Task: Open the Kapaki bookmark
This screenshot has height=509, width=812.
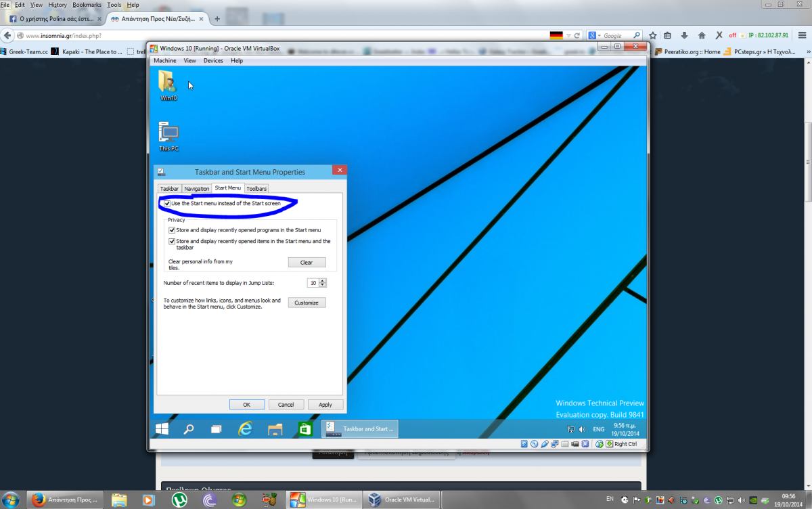Action: click(87, 51)
